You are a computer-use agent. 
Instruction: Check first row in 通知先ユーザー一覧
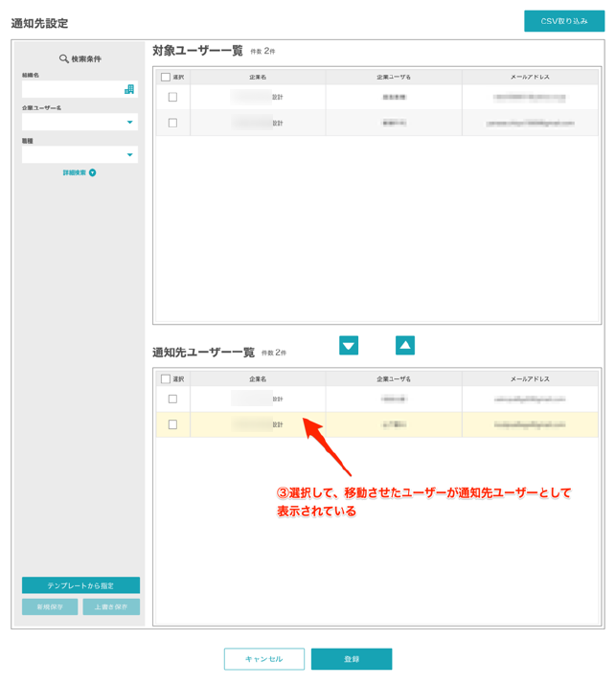[172, 399]
